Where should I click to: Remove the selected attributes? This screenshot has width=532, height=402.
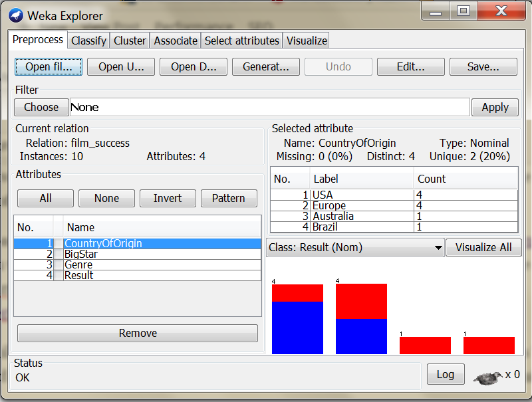[138, 333]
